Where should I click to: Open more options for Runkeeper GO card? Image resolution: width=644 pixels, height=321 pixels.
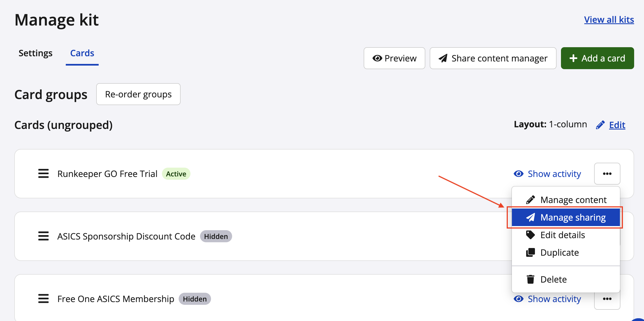coord(607,174)
